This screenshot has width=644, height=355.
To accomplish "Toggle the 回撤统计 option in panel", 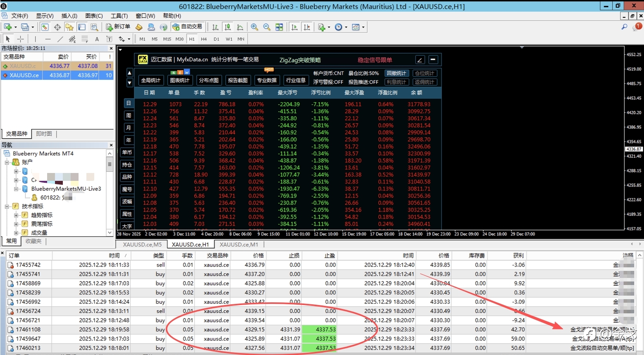I will click(x=396, y=74).
